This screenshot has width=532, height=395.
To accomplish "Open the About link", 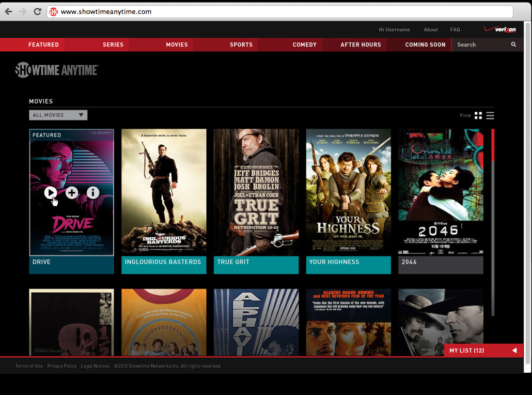I will click(x=431, y=29).
